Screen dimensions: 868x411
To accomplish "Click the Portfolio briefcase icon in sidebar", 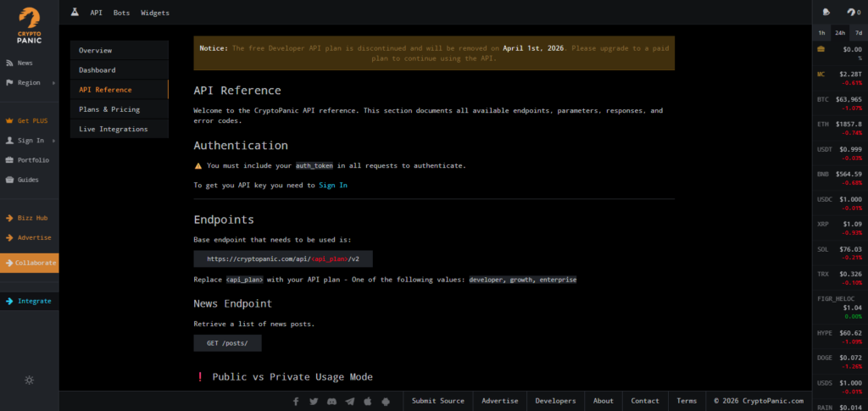I will click(9, 160).
